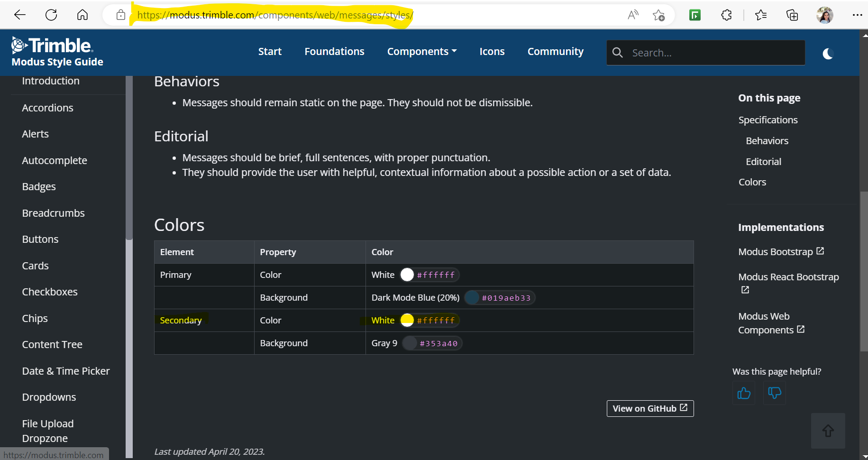Image resolution: width=868 pixels, height=460 pixels.
Task: Go to the Community section
Action: [555, 51]
